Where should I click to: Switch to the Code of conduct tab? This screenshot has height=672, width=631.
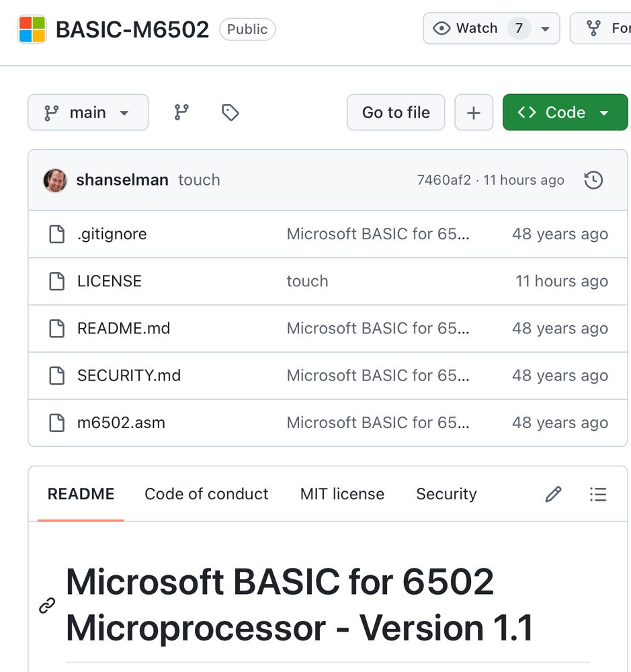(x=205, y=494)
